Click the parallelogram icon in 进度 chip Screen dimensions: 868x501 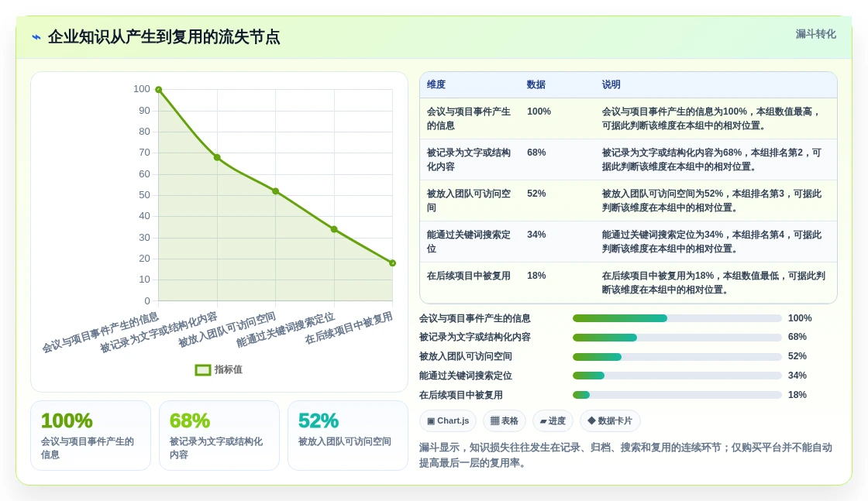coord(543,422)
